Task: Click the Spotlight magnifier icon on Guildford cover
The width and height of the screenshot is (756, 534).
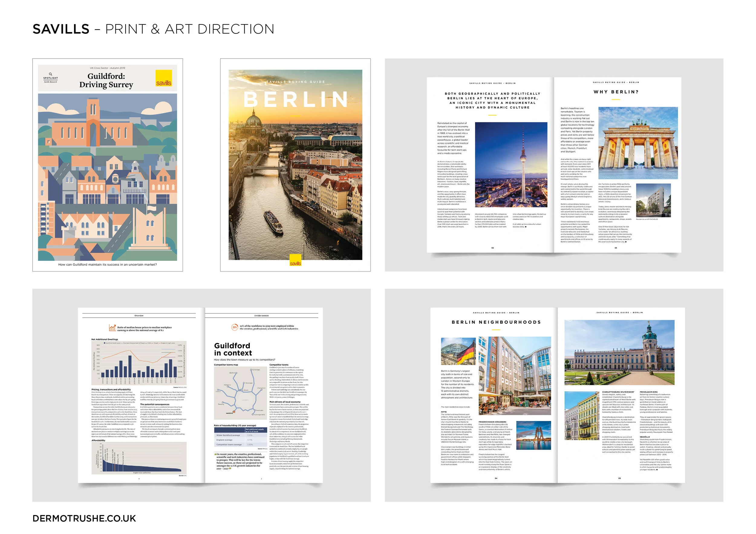Action: click(x=51, y=74)
